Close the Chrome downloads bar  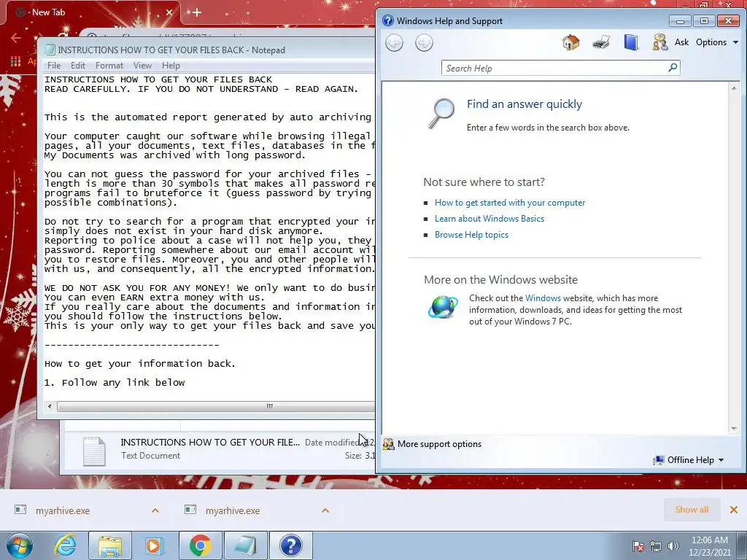tap(734, 510)
